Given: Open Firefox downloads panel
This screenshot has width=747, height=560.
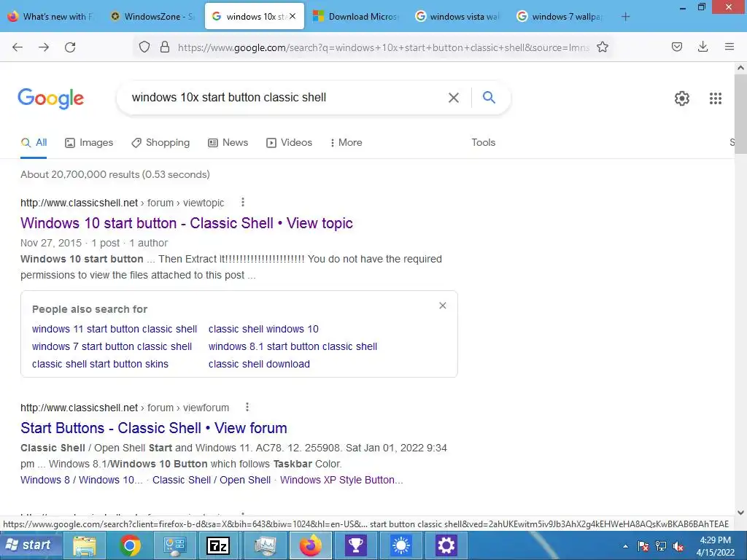Looking at the screenshot, I should (703, 47).
